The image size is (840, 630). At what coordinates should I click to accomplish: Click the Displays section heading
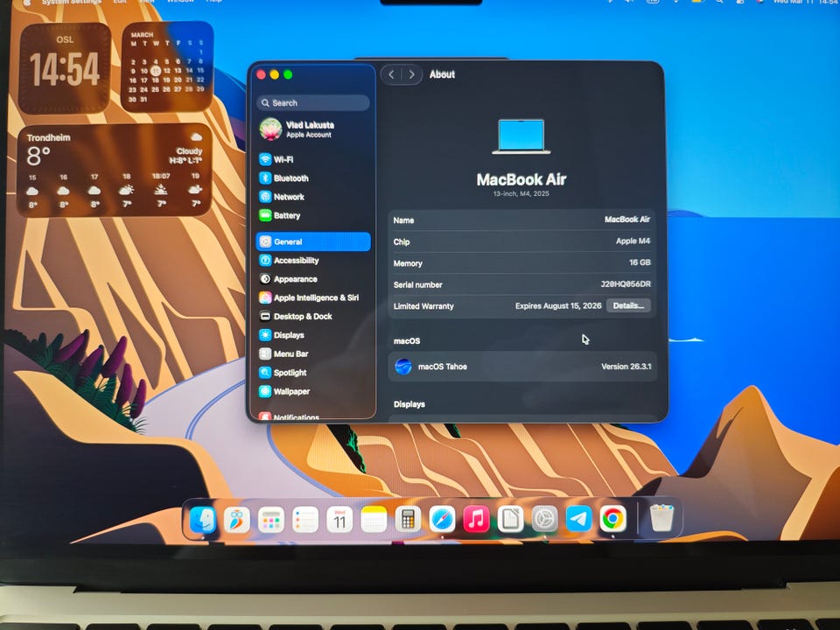[409, 404]
